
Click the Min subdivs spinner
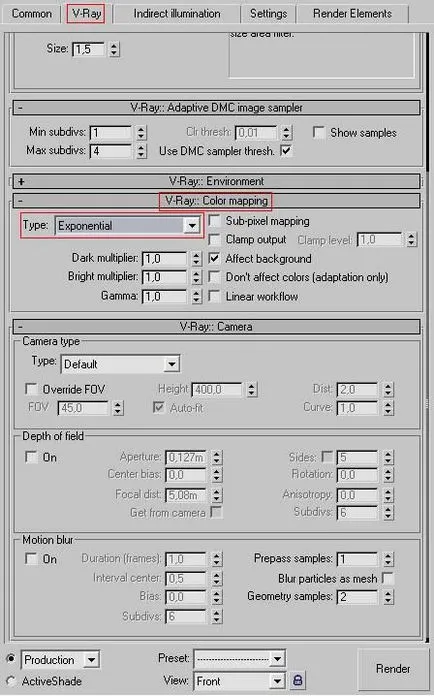tap(141, 132)
